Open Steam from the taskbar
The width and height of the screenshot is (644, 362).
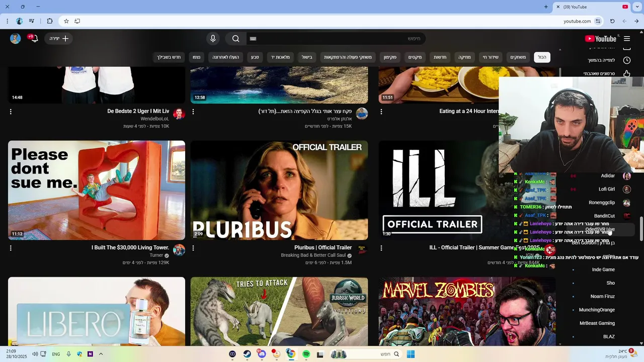coord(247,354)
